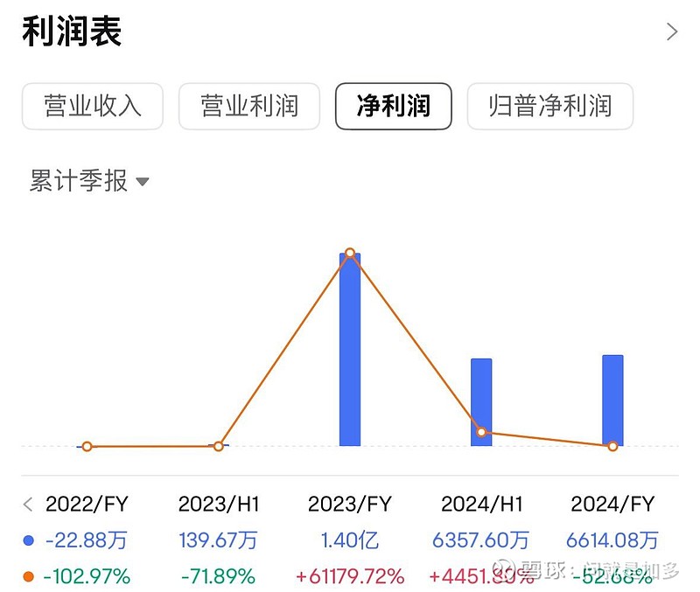700x592 pixels.
Task: Click the dropdown triangle next to 累计季报
Action: pyautogui.click(x=143, y=182)
